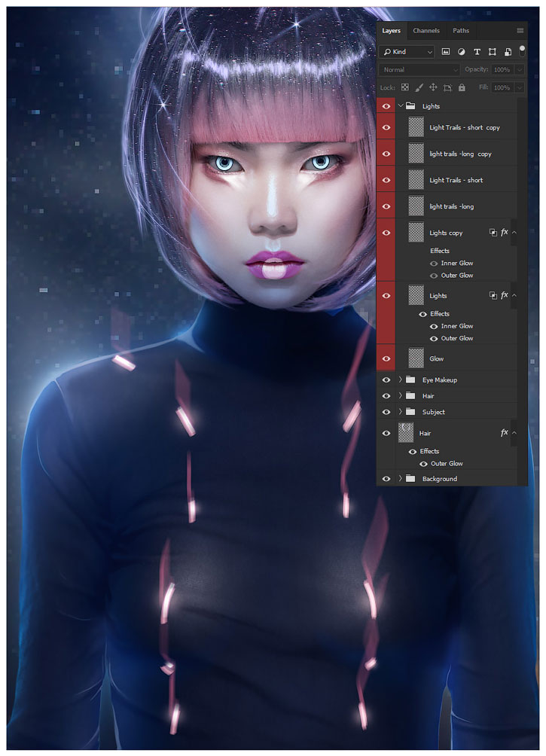Screen dimensions: 546x756
Task: Toggle the layer filtering on/off switch
Action: (x=522, y=50)
